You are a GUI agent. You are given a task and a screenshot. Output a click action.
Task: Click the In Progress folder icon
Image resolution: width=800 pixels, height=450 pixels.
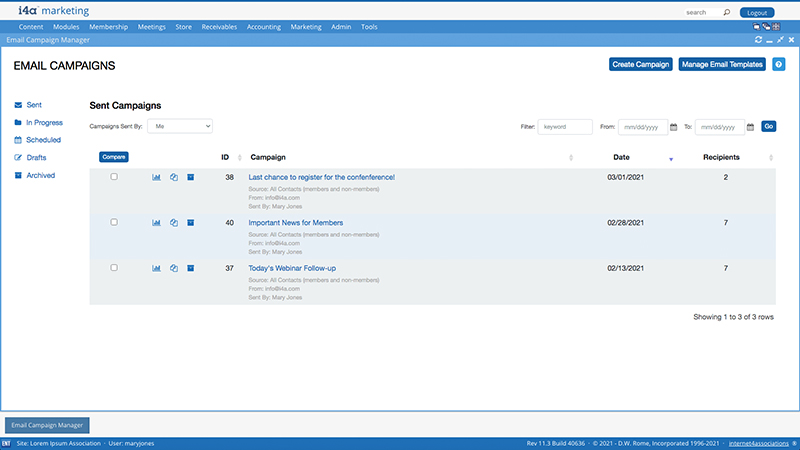[18, 122]
